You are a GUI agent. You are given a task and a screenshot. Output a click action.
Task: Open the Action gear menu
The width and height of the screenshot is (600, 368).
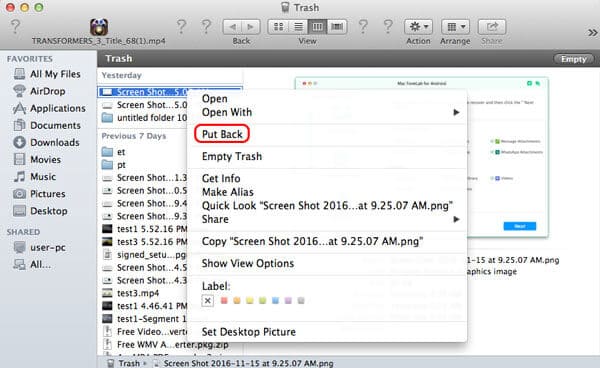(x=418, y=27)
